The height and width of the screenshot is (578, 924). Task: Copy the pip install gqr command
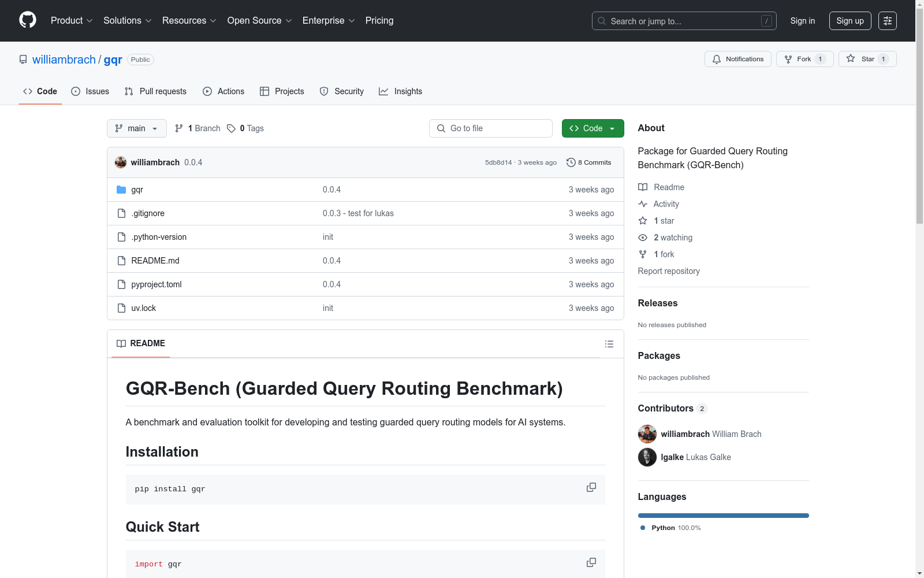[591, 487]
